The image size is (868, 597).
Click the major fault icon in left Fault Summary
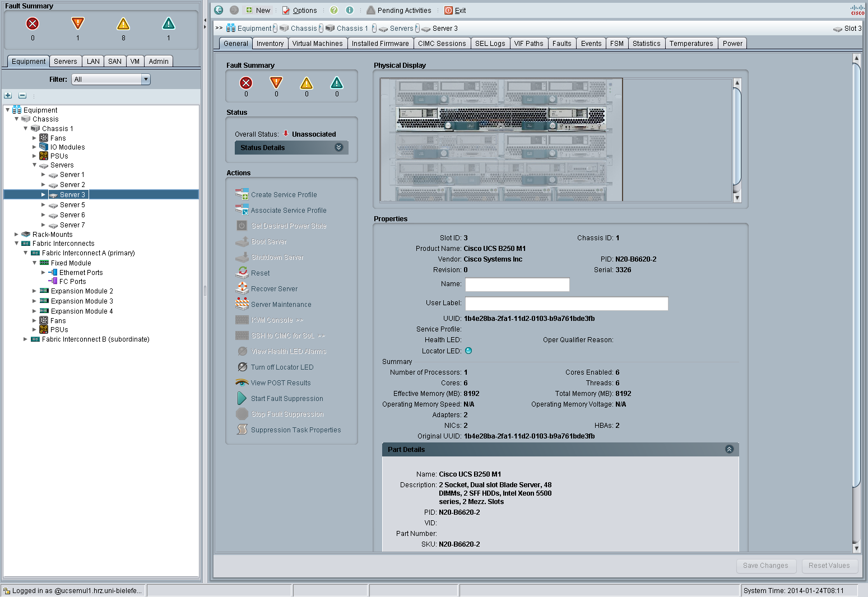[x=78, y=24]
